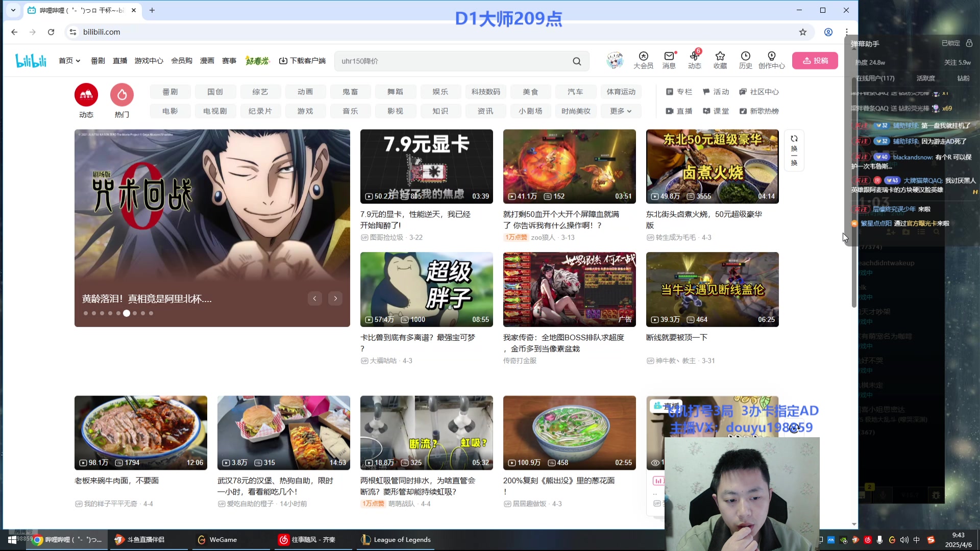Open the 收藏 favorites star icon

720,60
